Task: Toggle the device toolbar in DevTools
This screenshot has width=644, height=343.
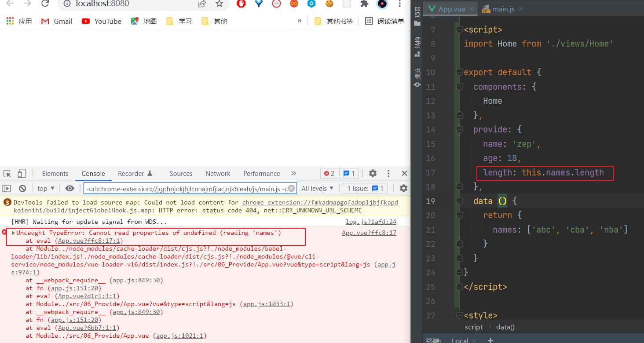Action: tap(22, 173)
